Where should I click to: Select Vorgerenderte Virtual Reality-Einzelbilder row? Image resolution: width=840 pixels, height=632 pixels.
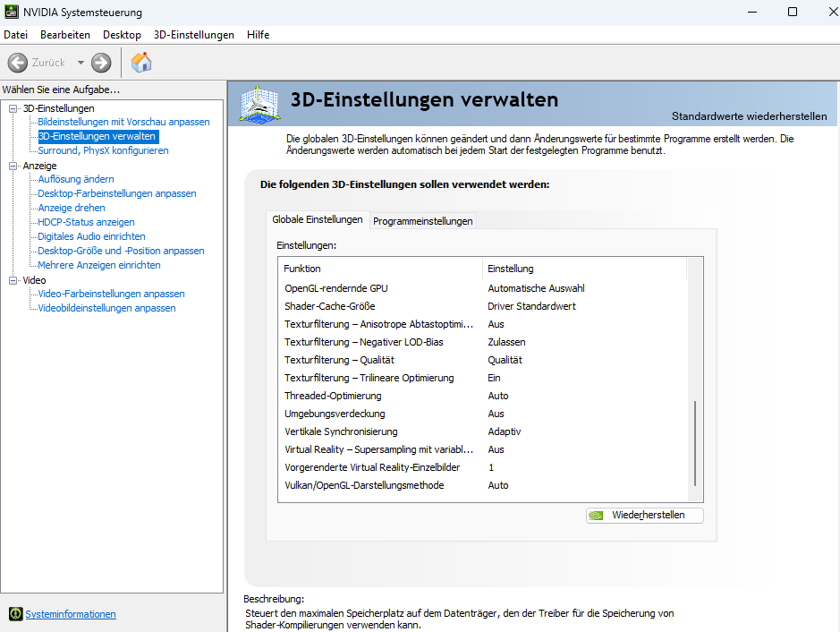[482, 467]
